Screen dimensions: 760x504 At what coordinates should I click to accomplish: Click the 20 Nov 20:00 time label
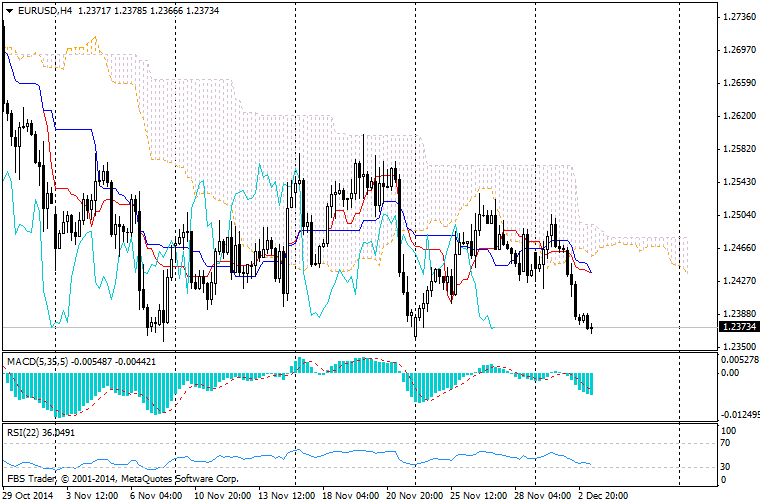[414, 496]
